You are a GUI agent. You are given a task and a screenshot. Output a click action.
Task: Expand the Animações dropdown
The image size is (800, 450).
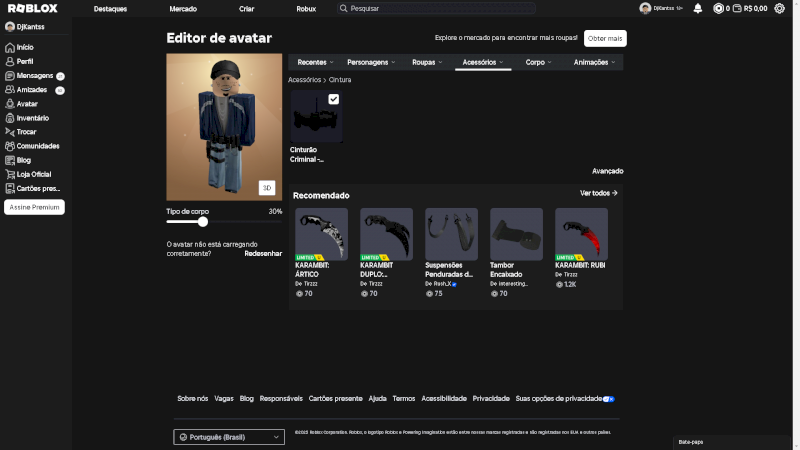(594, 63)
